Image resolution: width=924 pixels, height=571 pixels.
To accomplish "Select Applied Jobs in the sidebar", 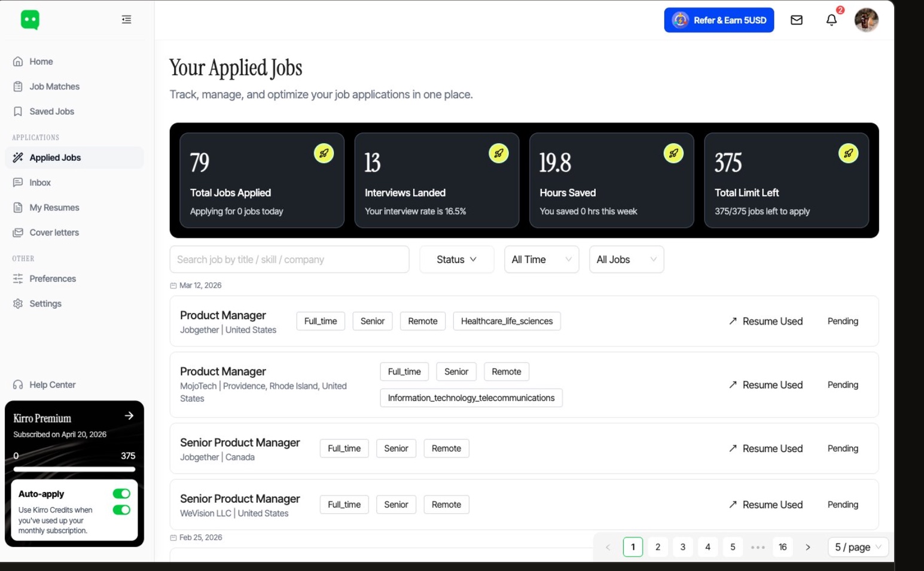I will (75, 158).
